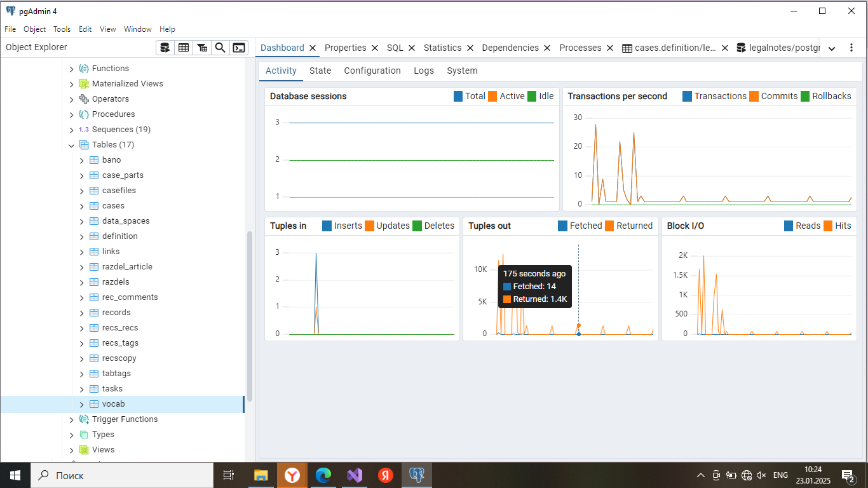Image resolution: width=868 pixels, height=488 pixels.
Task: Switch to the Configuration dashboard tab
Action: tap(372, 71)
